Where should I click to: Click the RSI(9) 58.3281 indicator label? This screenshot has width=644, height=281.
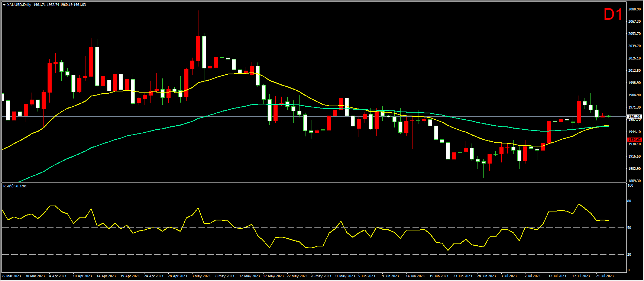pos(15,186)
